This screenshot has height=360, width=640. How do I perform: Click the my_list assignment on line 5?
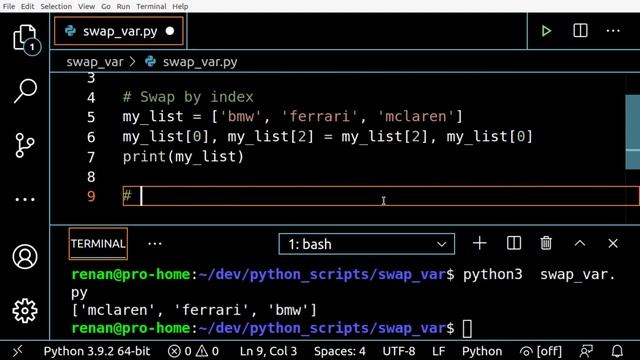(292, 117)
